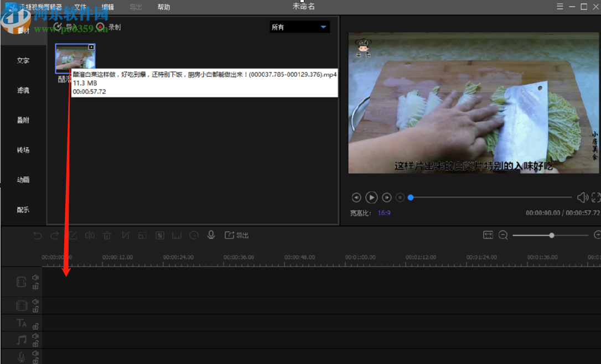Move the timeline zoom slider handle
This screenshot has height=364, width=601.
click(x=552, y=235)
